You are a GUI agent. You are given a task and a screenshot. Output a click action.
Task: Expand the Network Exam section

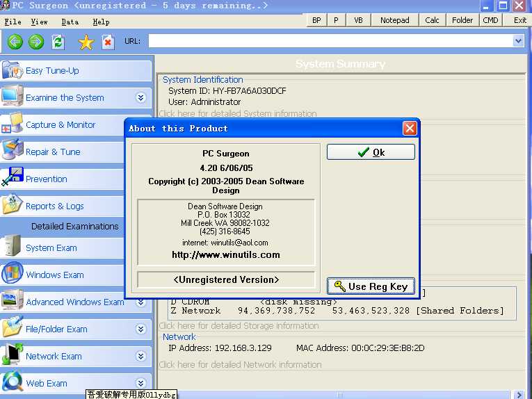(140, 356)
